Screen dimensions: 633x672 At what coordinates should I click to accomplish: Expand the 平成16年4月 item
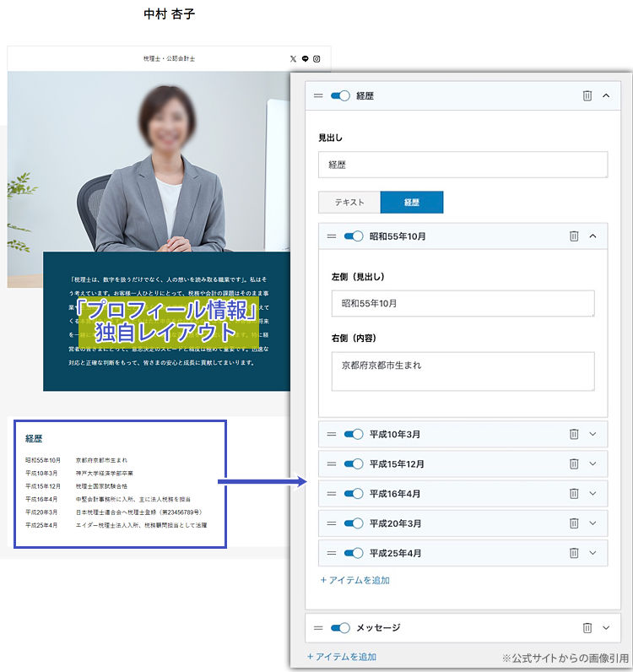(x=592, y=494)
